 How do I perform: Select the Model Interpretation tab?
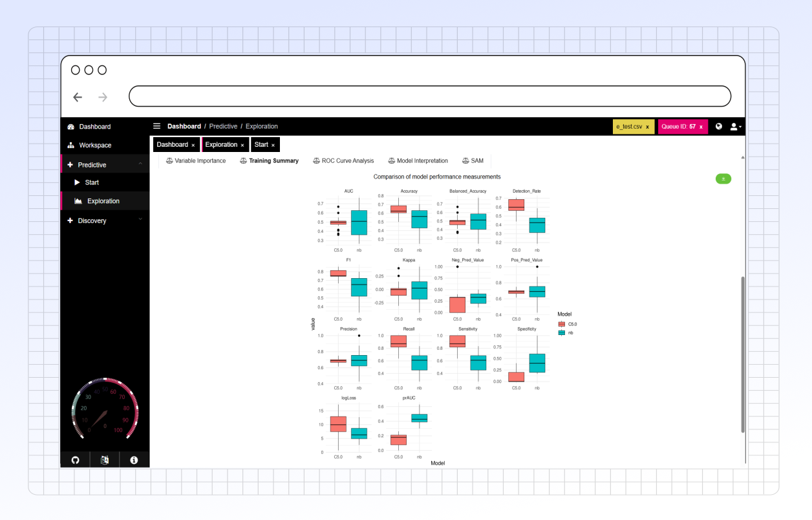point(418,160)
